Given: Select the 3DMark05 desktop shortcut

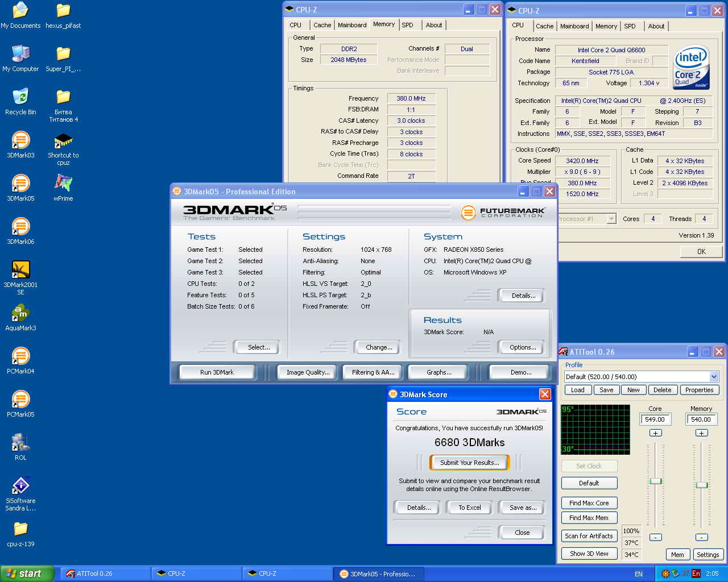Looking at the screenshot, I should [x=20, y=188].
